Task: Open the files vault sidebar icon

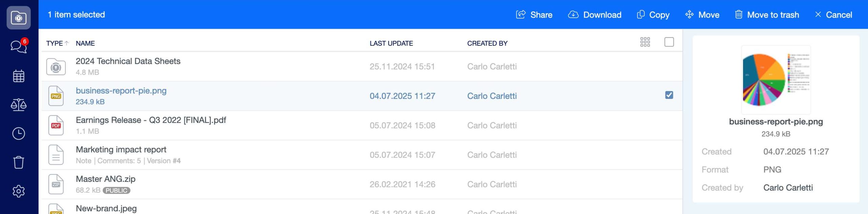Action: [19, 18]
